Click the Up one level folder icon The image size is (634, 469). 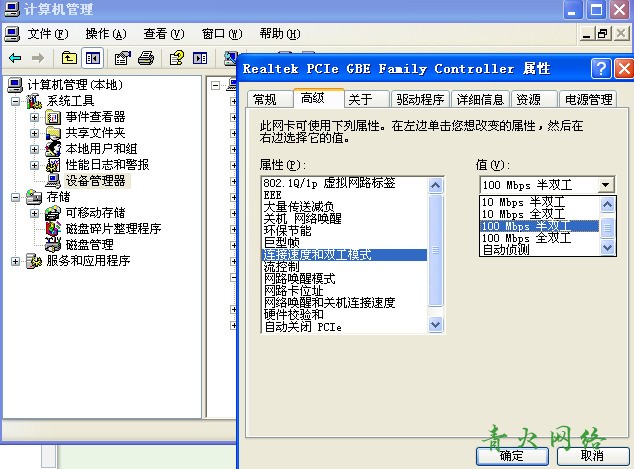[69, 58]
